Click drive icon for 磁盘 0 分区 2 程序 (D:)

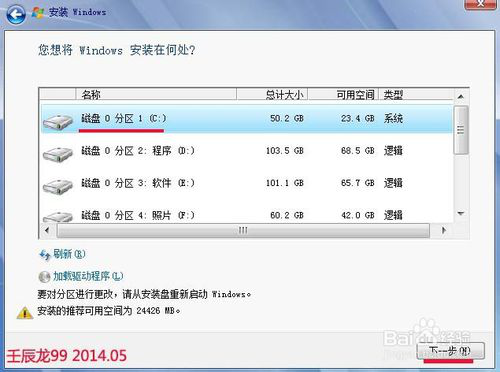[x=58, y=154]
